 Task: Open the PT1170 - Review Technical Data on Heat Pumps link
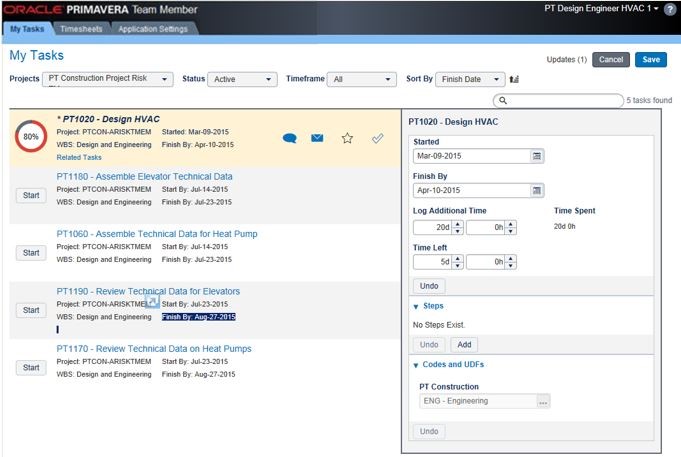click(154, 348)
